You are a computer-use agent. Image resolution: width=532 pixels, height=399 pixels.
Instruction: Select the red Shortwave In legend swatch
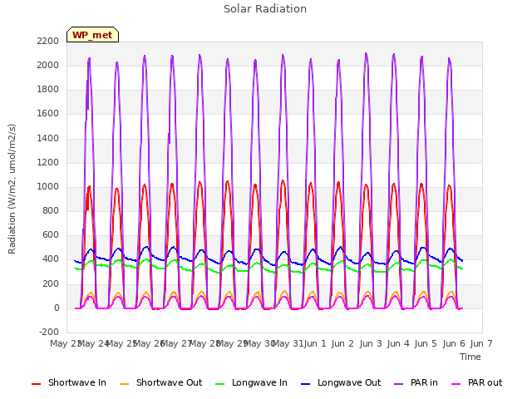36,383
